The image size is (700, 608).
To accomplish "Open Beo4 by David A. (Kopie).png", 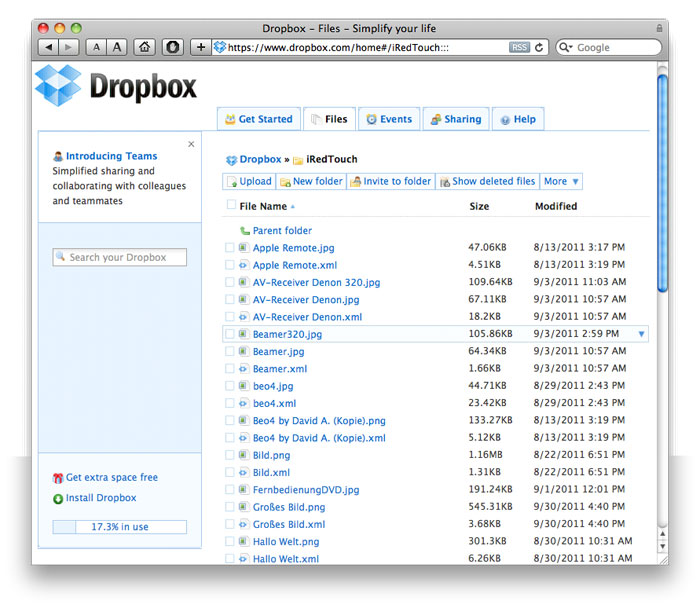I will pyautogui.click(x=319, y=421).
